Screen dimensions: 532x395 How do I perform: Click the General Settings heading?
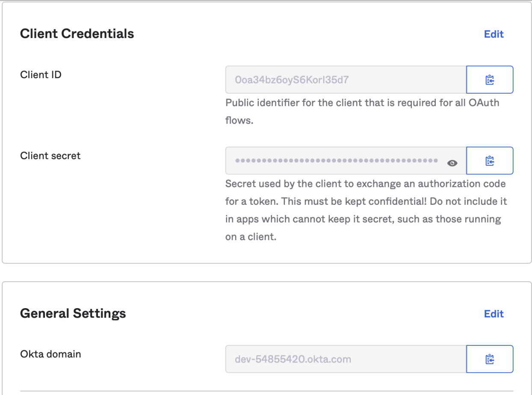click(x=73, y=313)
